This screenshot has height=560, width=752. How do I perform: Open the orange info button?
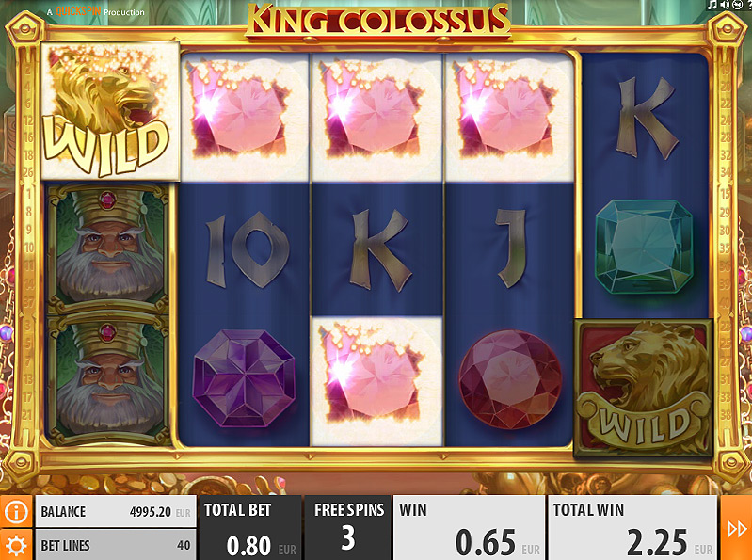click(x=16, y=512)
